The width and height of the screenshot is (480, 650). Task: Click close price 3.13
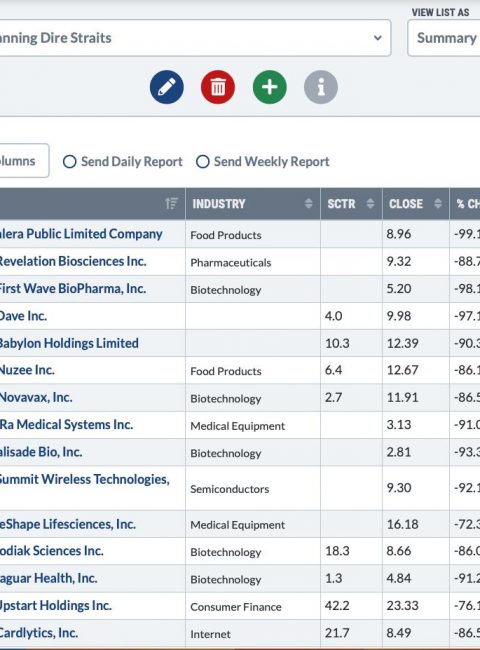(x=399, y=425)
